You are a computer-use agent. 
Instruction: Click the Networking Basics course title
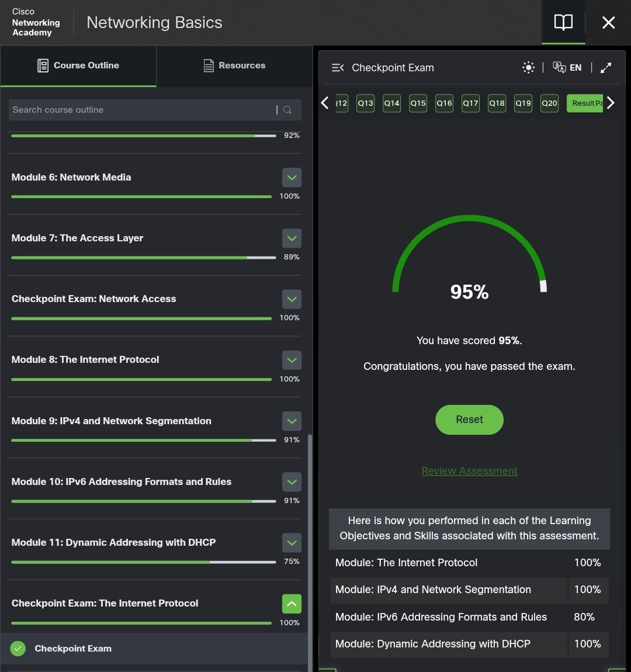click(x=154, y=22)
